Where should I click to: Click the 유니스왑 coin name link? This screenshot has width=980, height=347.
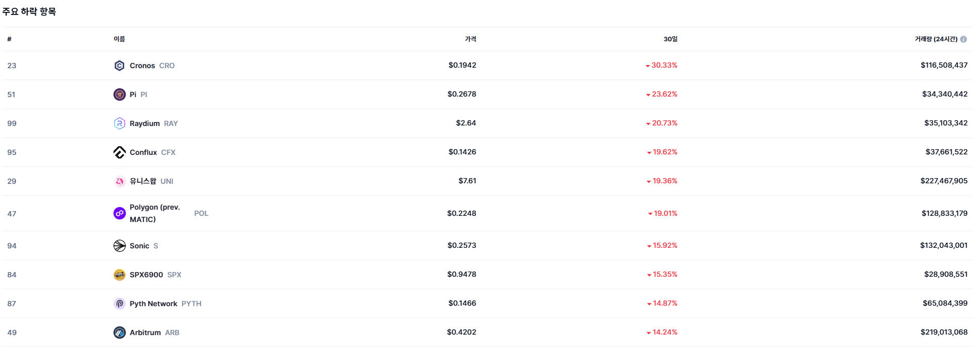[143, 181]
